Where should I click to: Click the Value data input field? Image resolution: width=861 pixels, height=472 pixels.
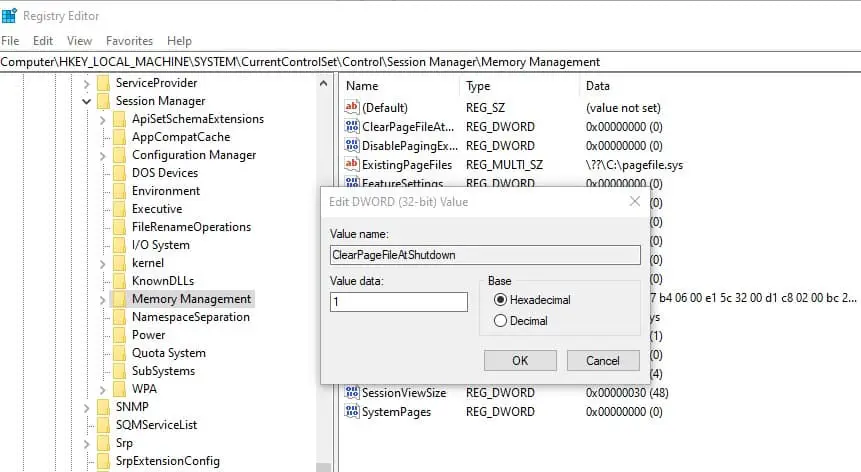(x=399, y=302)
